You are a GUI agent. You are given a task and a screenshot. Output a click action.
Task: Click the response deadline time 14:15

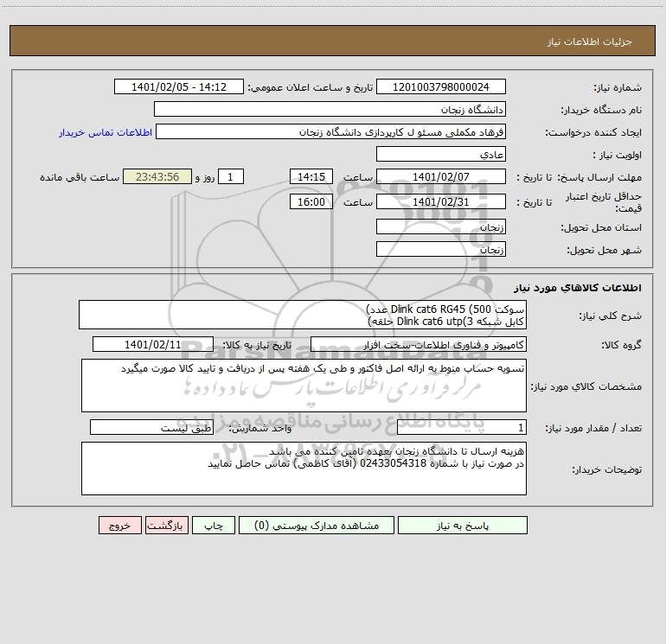coord(311,176)
